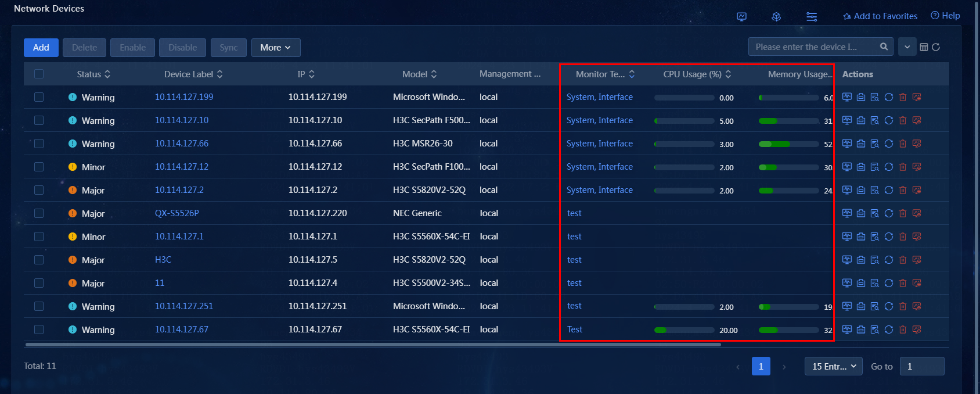This screenshot has width=980, height=394.
Task: Click memory usage bar for 10.114.127.10
Action: (x=788, y=121)
